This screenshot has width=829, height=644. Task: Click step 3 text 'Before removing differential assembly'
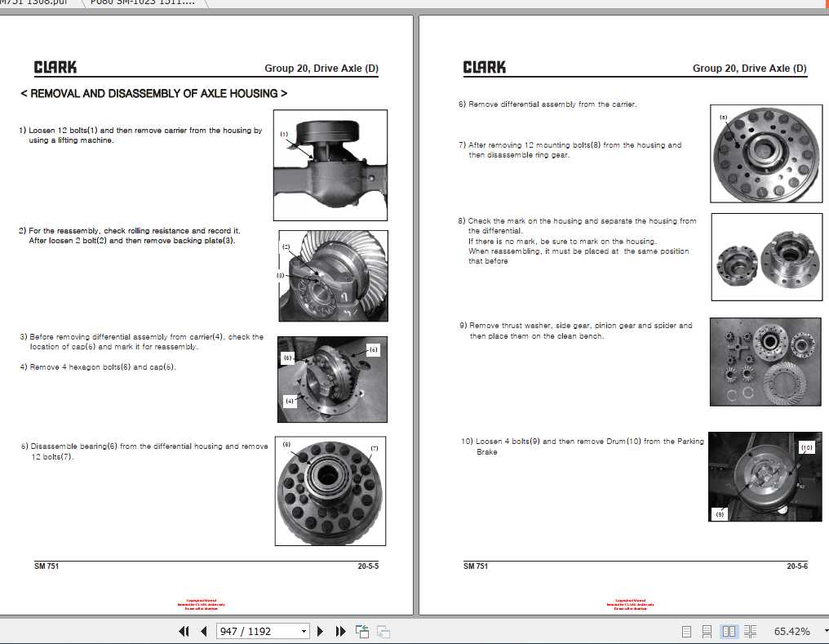click(142, 341)
